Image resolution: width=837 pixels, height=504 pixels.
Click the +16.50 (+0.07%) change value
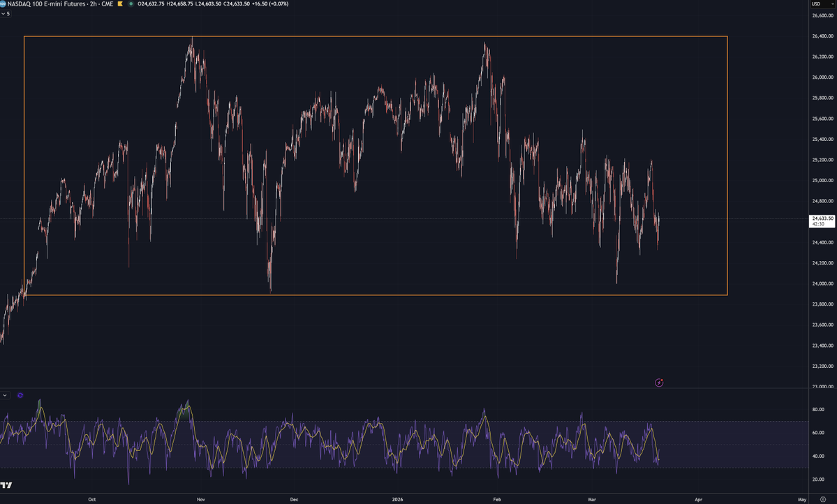coord(270,3)
